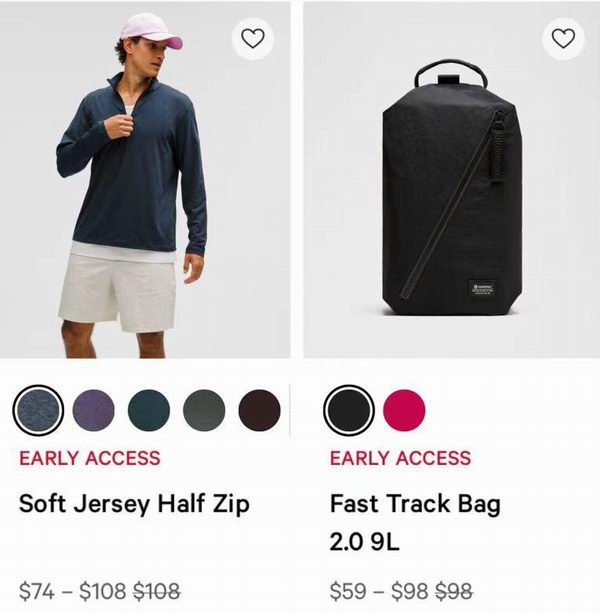
Task: Open the Soft Jersey Half Zip title link
Action: tap(134, 503)
